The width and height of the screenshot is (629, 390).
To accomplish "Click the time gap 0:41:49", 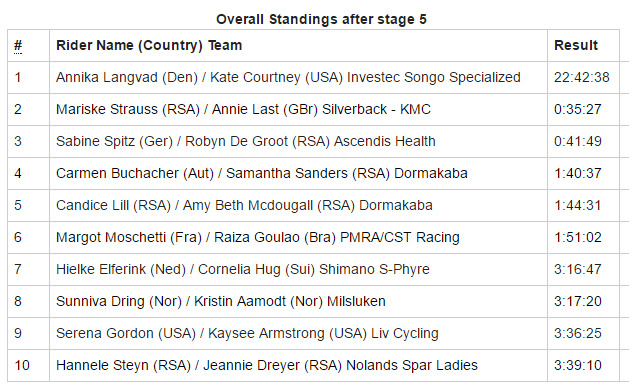I will (578, 142).
